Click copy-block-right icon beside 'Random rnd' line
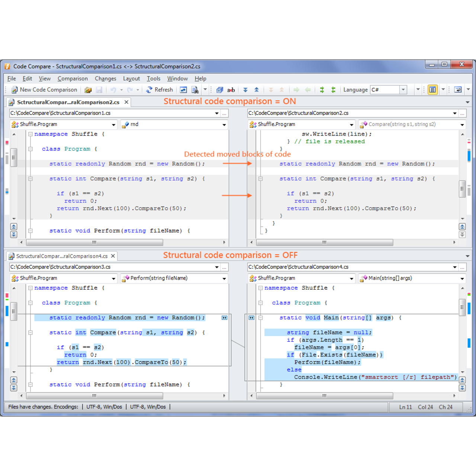This screenshot has height=476, width=476. coord(225,318)
